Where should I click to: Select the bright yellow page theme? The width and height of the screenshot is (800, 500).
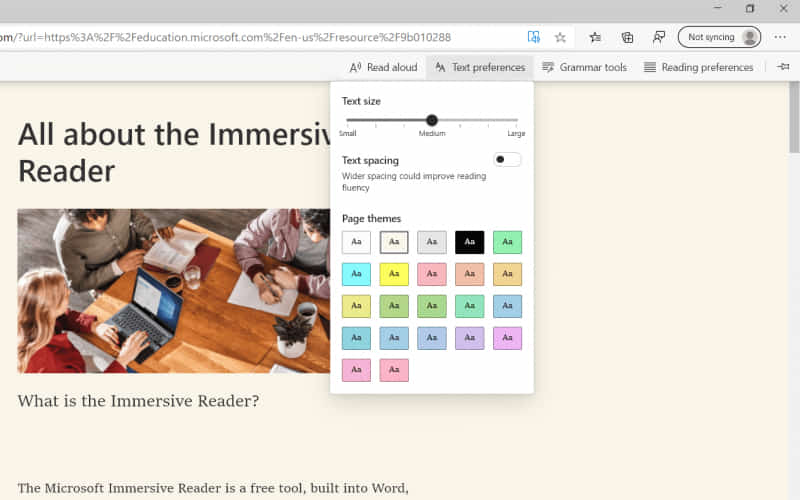click(394, 274)
